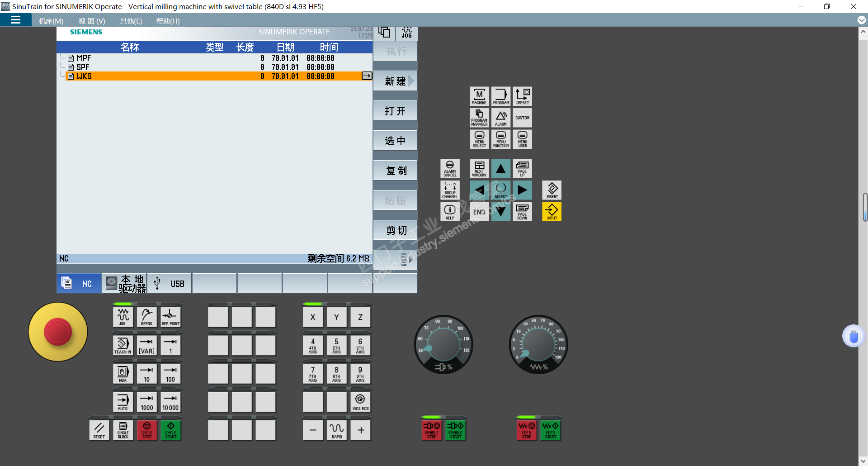The width and height of the screenshot is (868, 466).
Task: Open the MACHINE operating area key
Action: click(479, 96)
